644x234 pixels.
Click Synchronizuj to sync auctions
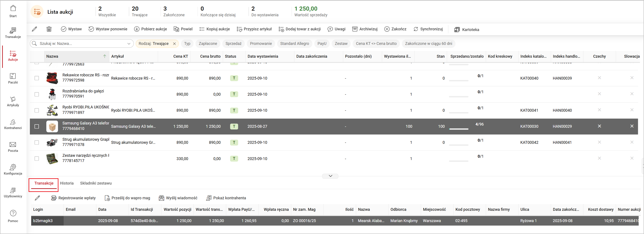point(428,29)
